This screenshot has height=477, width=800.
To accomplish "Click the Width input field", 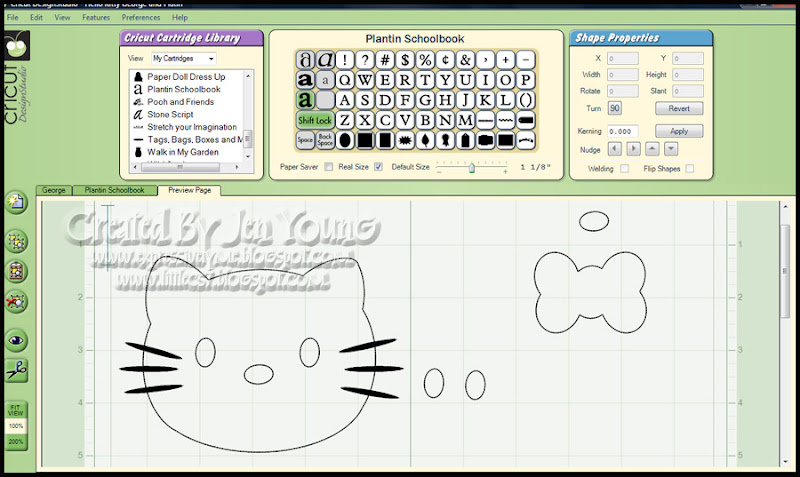I will [x=623, y=74].
